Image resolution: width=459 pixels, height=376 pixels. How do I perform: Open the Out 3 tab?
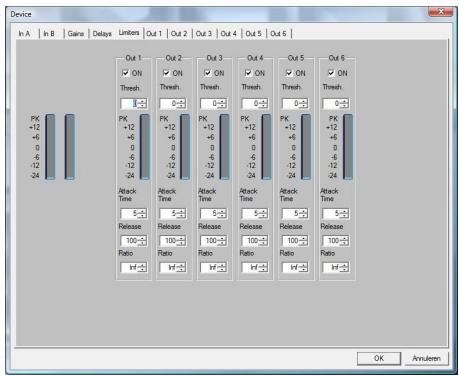click(x=204, y=34)
